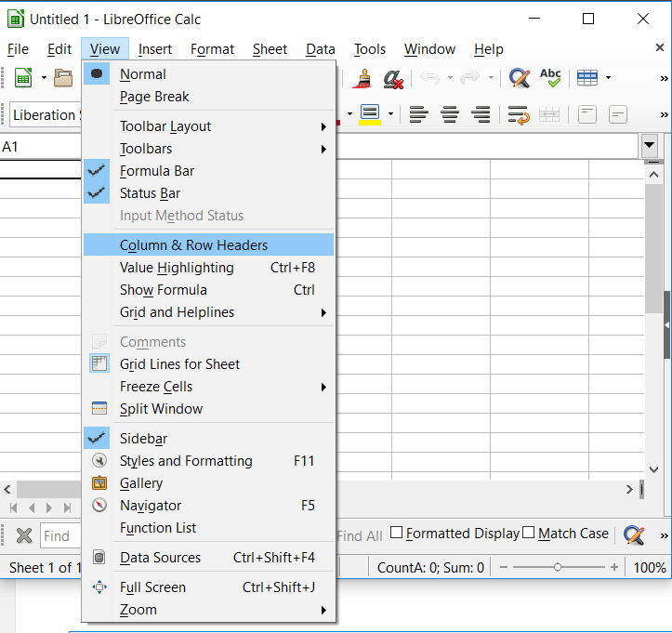Click the Center Vertically icon
The width and height of the screenshot is (672, 633).
point(618,115)
